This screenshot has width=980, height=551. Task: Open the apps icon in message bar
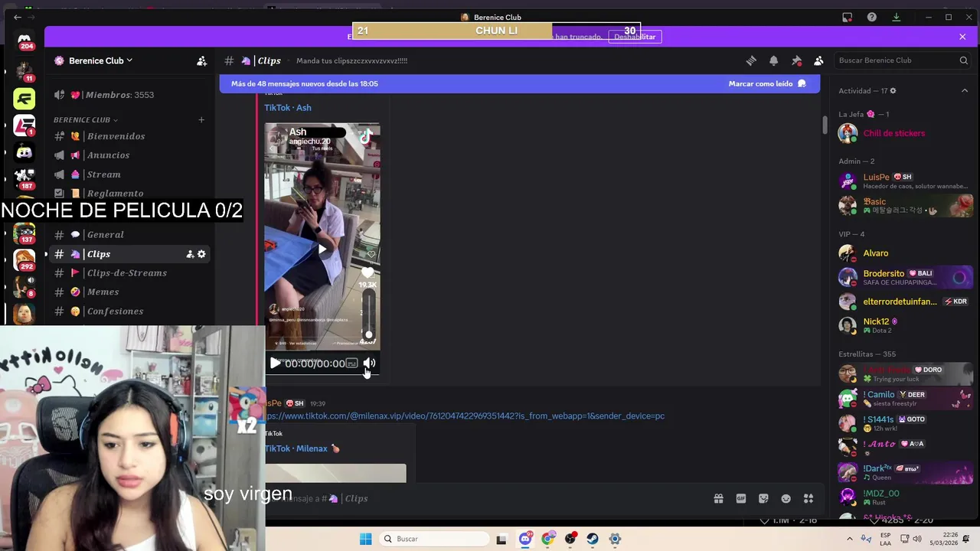[x=808, y=498]
